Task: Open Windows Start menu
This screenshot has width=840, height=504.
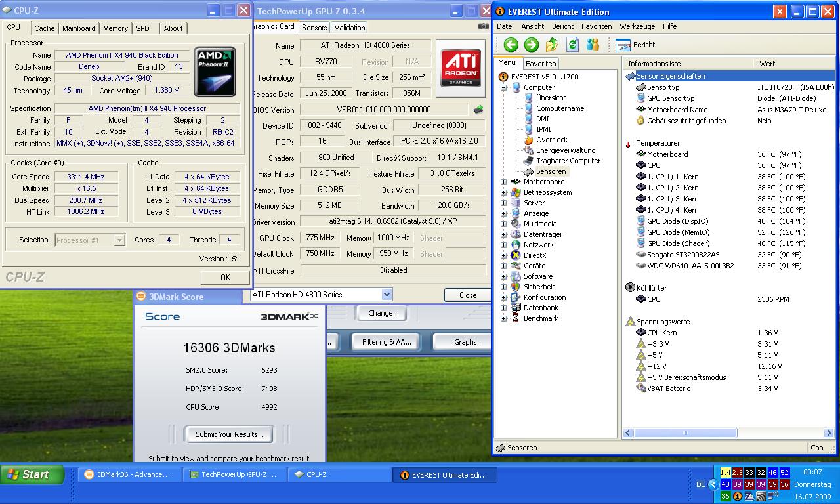Action: click(x=32, y=474)
